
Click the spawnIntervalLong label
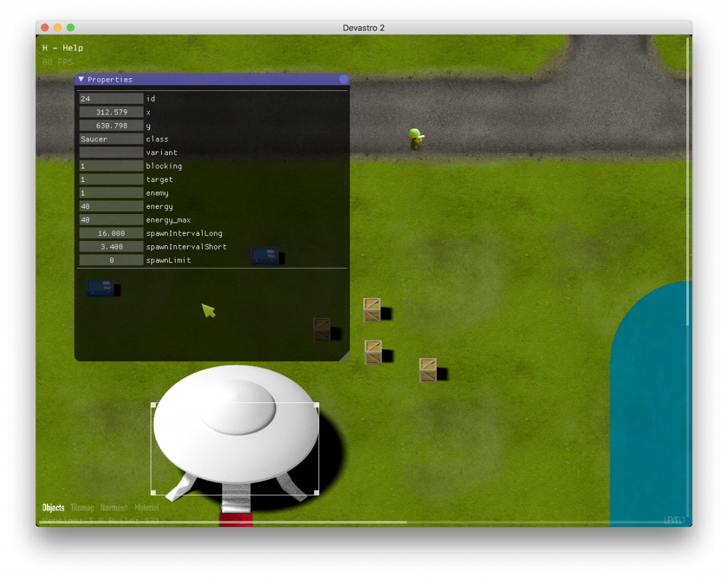[x=184, y=233]
